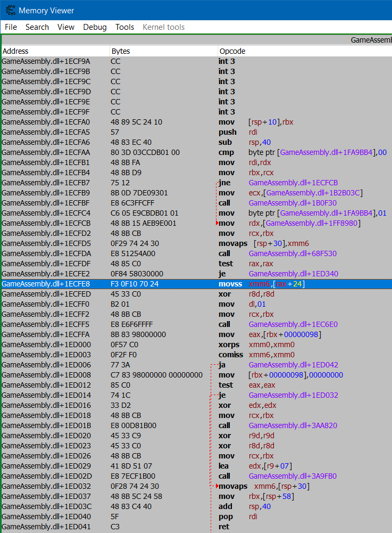This screenshot has height=533, width=392.
Task: Select the xor edx,edx instruction
Action: (x=247, y=405)
